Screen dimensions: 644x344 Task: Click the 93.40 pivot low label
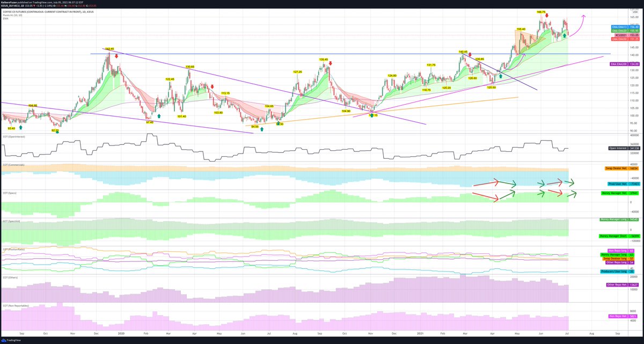tap(11, 128)
